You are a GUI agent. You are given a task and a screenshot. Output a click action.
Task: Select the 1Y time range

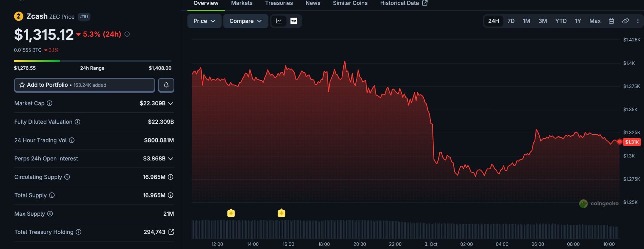[x=578, y=21]
